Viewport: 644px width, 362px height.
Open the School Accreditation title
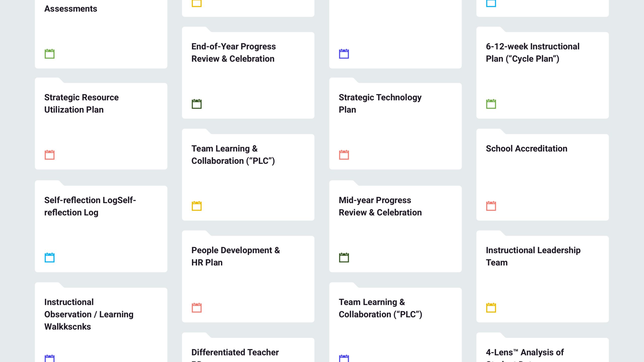click(x=526, y=149)
